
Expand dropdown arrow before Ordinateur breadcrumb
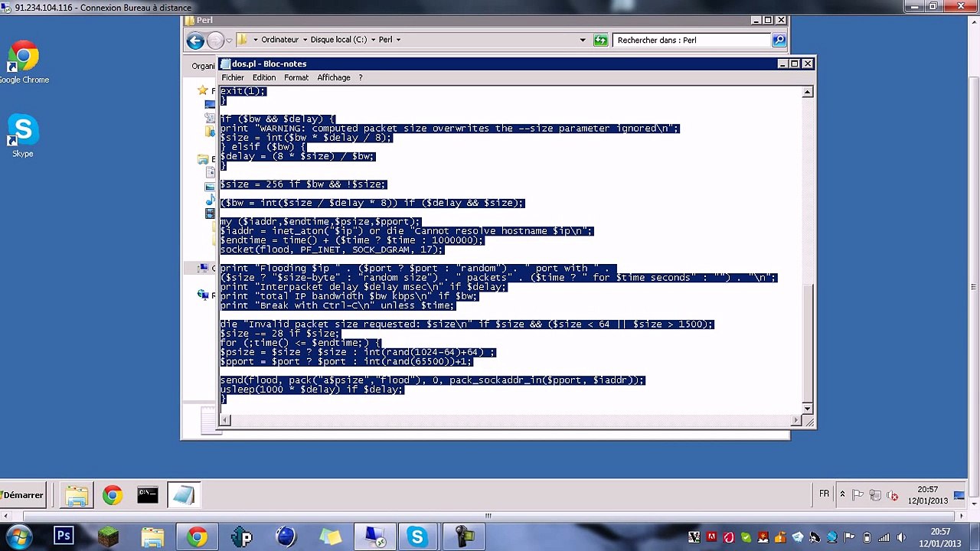tap(254, 40)
